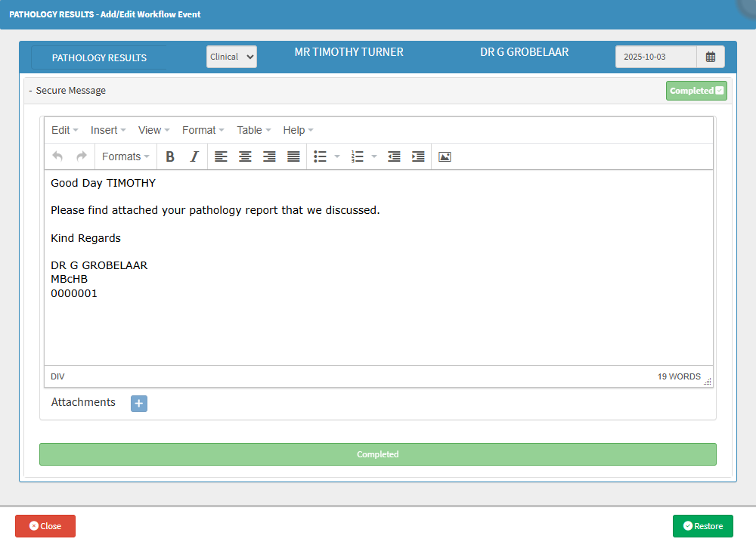Click the green Restore button
The height and width of the screenshot is (545, 756).
pos(703,526)
